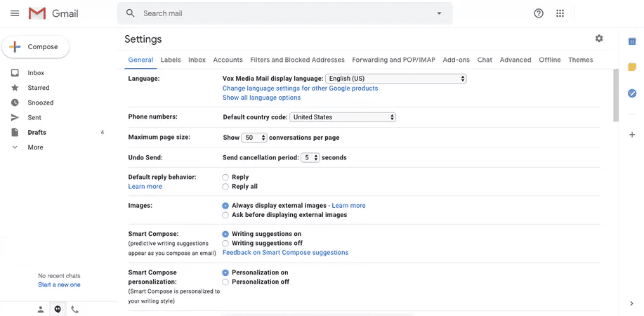Expand the search options arrow
The image size is (644, 316).
point(440,13)
